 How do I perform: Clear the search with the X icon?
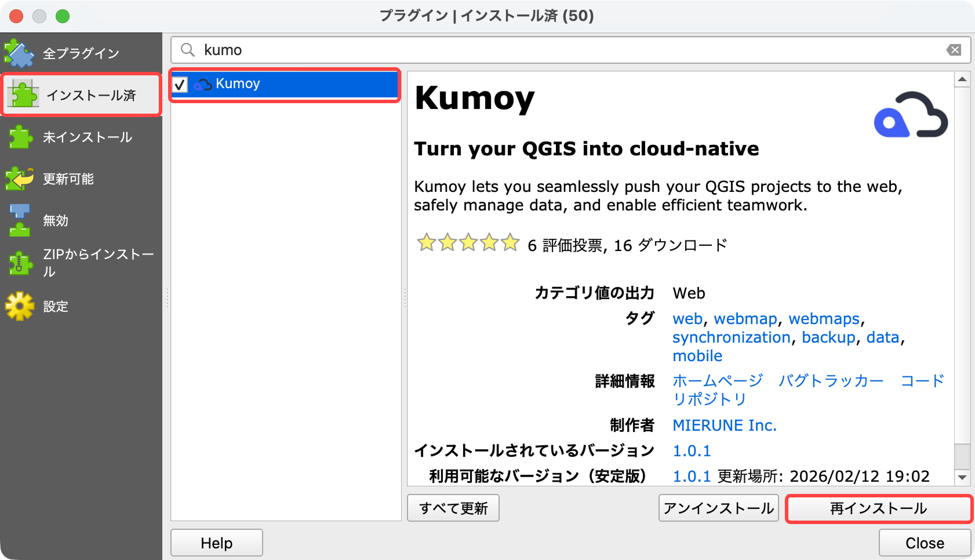[954, 50]
